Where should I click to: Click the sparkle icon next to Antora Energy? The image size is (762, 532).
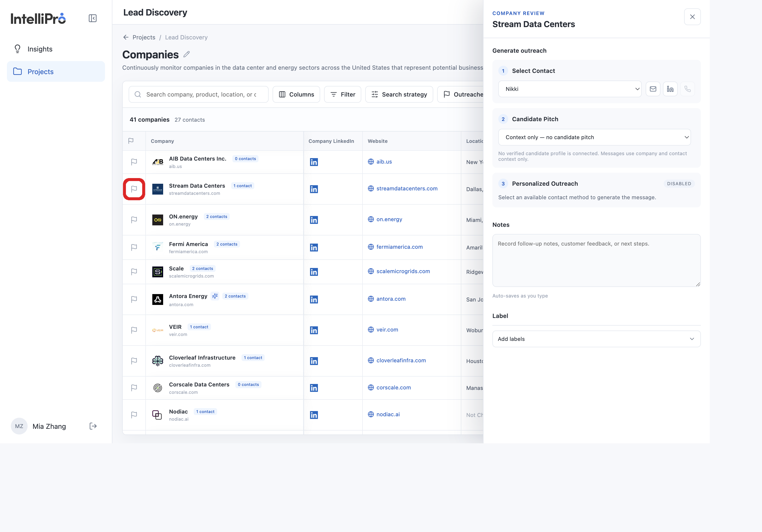coord(215,296)
